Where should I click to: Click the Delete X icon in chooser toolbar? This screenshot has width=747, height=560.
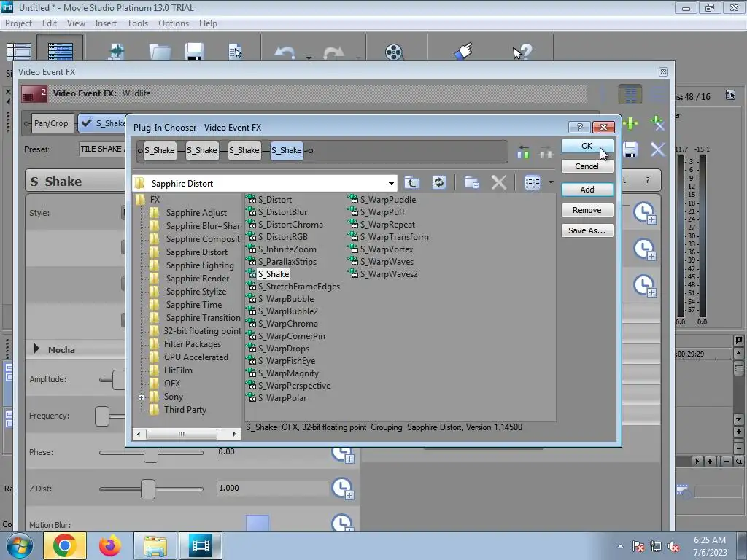coord(499,182)
